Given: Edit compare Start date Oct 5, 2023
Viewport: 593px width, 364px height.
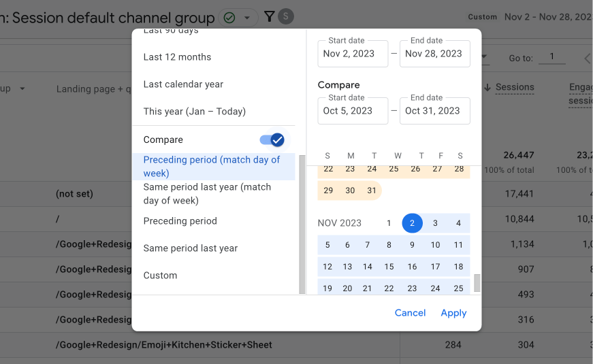Looking at the screenshot, I should 353,111.
